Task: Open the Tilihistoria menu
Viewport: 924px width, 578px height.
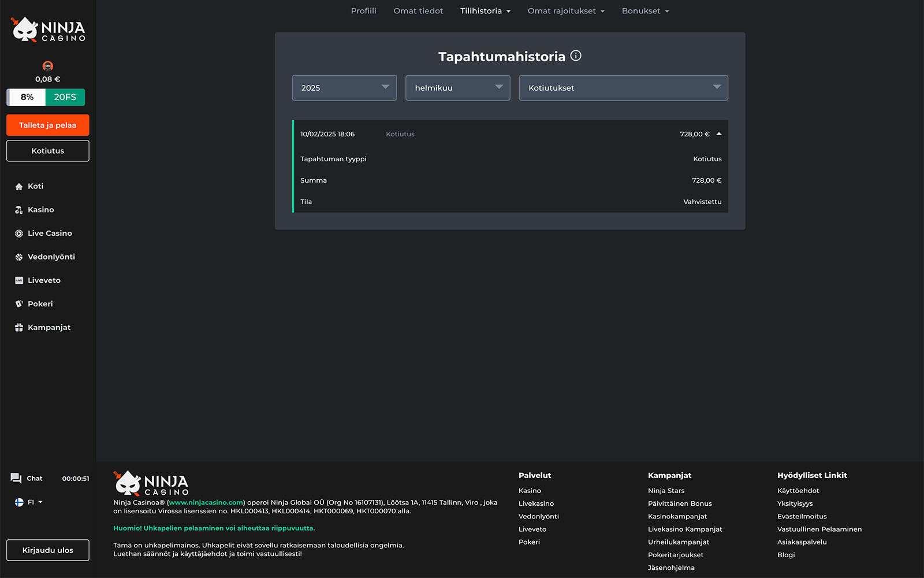Action: coord(485,11)
